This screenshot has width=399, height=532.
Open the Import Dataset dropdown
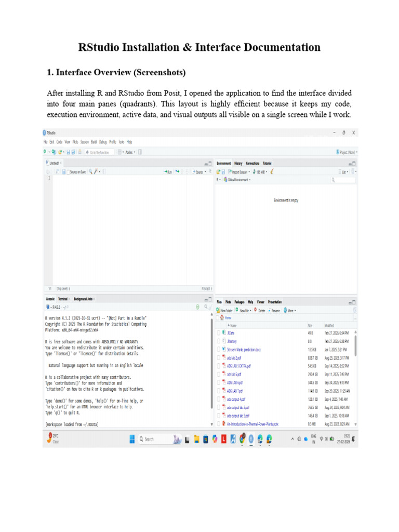pos(239,172)
